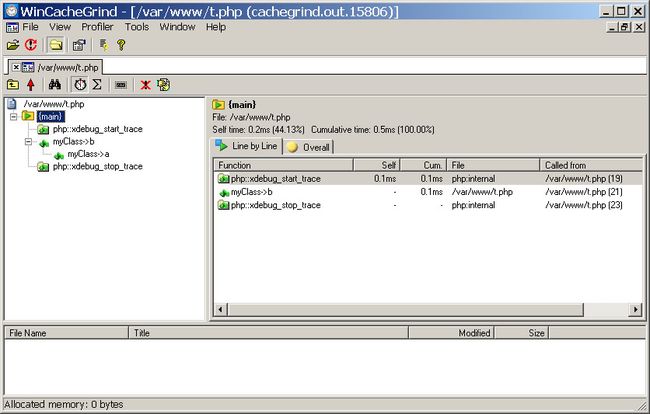Switch to the Line by Line tab
Viewport: 650px width, 414px height.
pyautogui.click(x=247, y=146)
